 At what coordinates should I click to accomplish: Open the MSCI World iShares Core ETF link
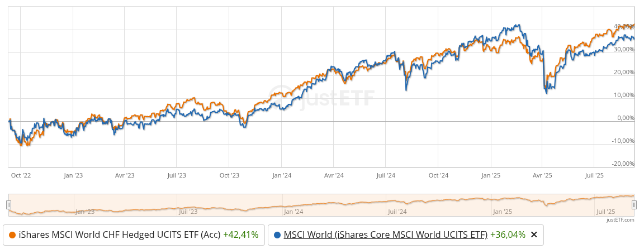(x=385, y=234)
